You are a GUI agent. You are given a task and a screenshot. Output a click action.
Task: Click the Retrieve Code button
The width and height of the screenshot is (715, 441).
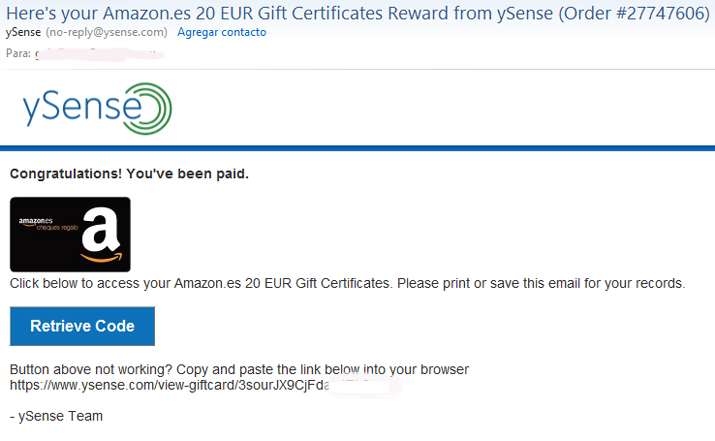point(82,327)
